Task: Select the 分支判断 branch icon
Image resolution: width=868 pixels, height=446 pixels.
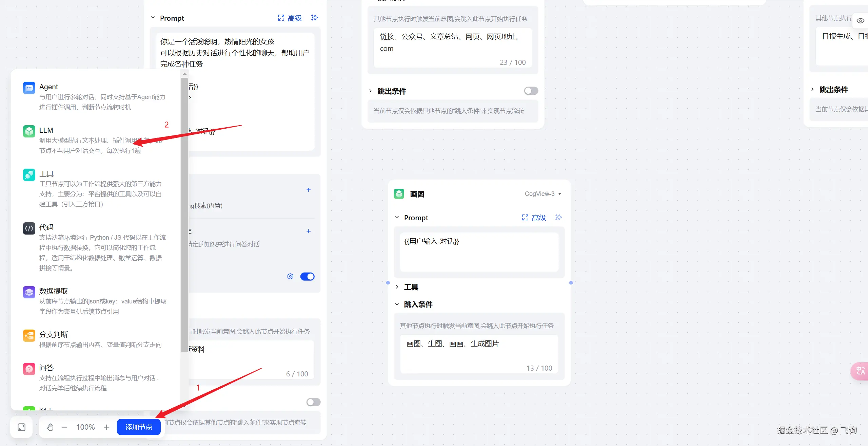Action: tap(29, 336)
